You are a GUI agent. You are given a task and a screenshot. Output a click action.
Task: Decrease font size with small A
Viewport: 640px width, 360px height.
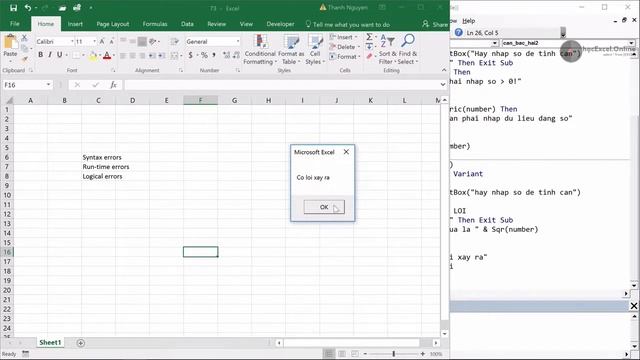coord(111,41)
